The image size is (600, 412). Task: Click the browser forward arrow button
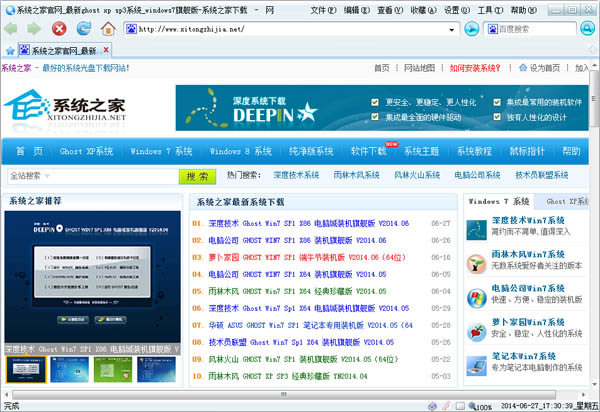tap(34, 29)
